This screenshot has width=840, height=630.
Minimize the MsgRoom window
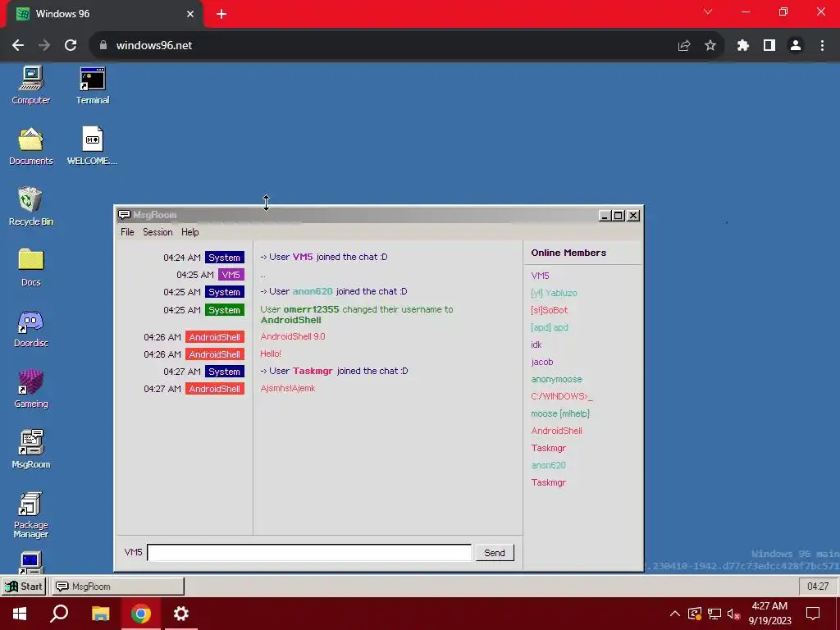(x=605, y=216)
